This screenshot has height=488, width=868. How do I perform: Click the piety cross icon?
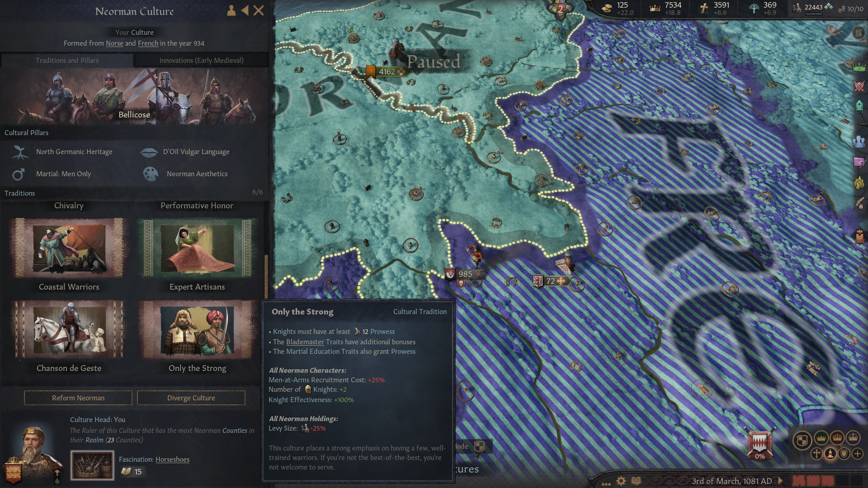pyautogui.click(x=704, y=8)
